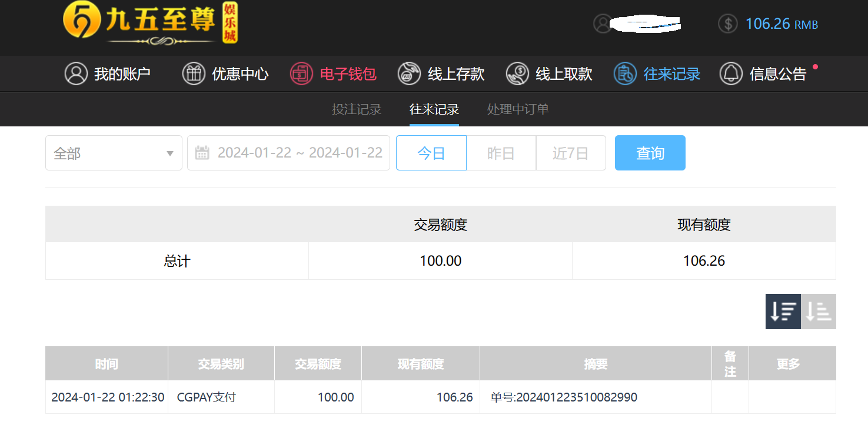
Task: Click the 摘要 column header
Action: (596, 364)
